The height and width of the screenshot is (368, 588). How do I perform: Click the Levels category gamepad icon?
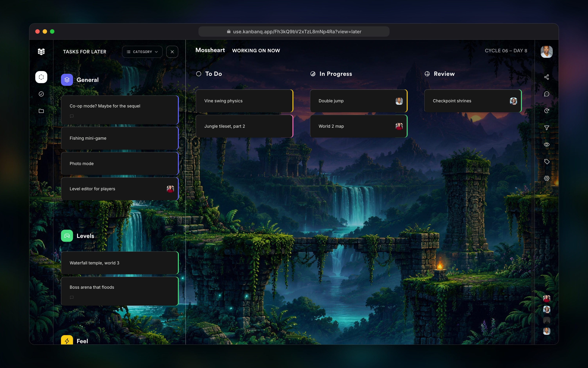(x=67, y=236)
